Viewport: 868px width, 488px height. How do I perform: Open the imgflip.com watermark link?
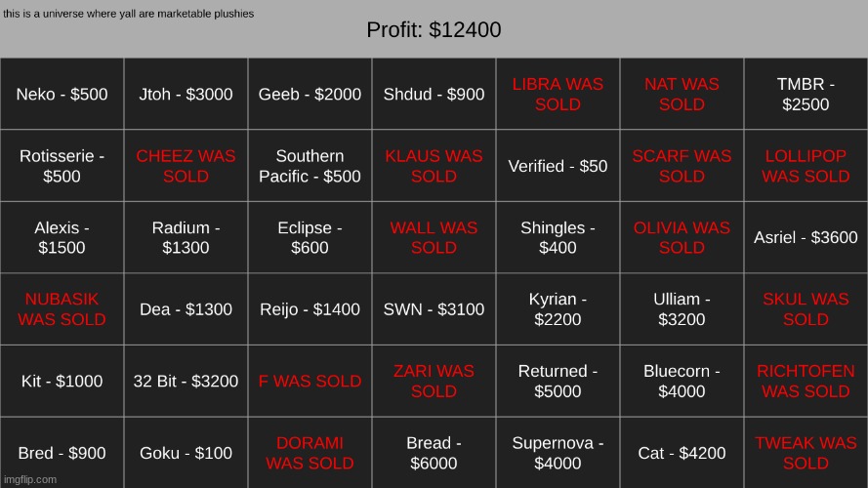click(30, 479)
